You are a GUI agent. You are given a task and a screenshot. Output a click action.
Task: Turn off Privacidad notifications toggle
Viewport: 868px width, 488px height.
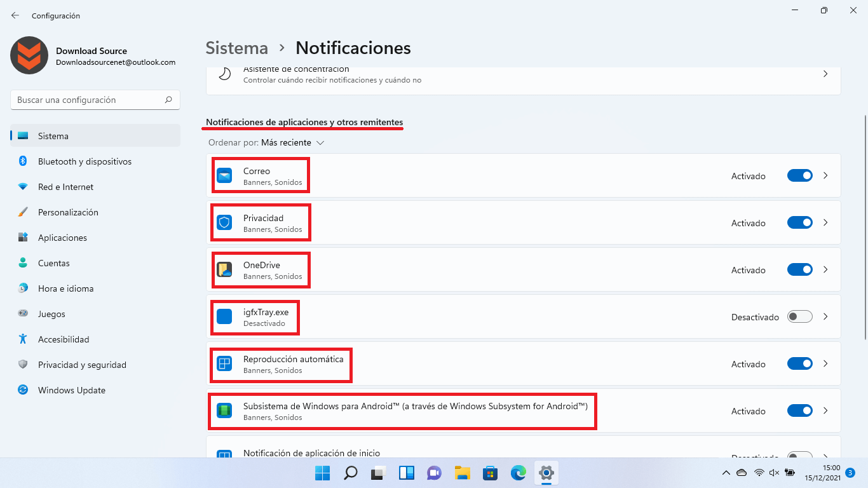800,223
